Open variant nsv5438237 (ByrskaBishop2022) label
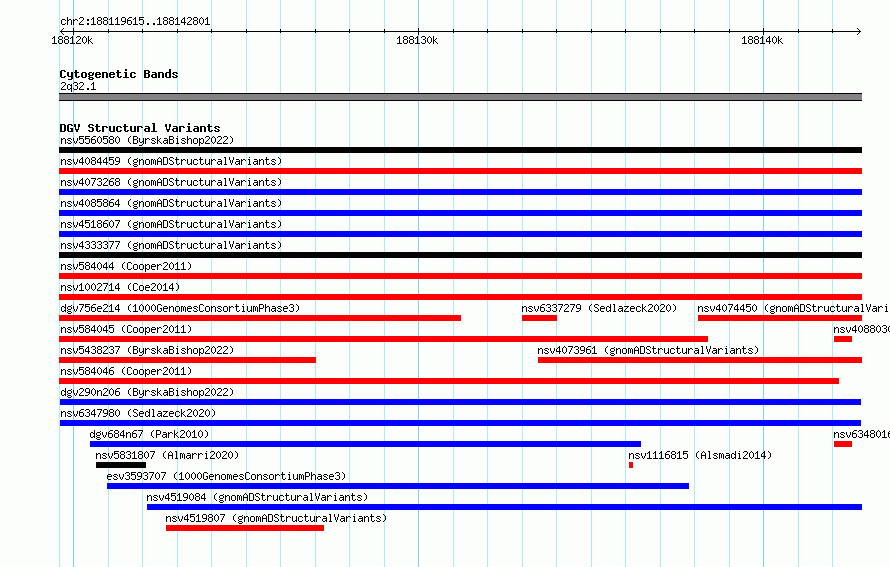 click(147, 350)
